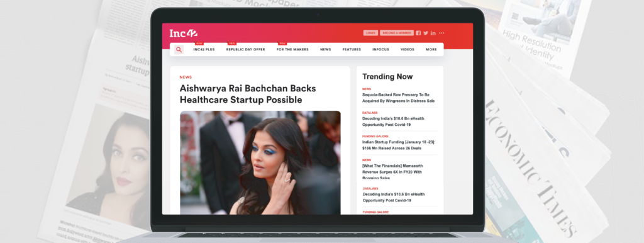
Task: Open the Inc42 Twitter icon
Action: [x=426, y=33]
